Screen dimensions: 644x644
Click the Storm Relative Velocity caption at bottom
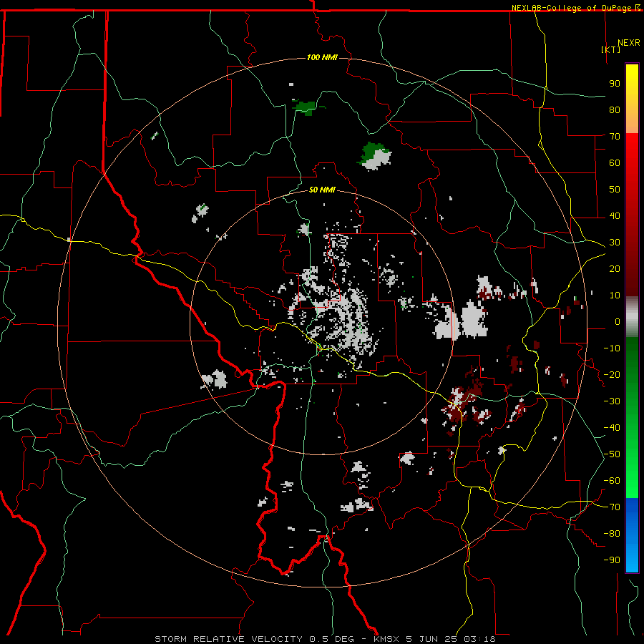click(325, 639)
